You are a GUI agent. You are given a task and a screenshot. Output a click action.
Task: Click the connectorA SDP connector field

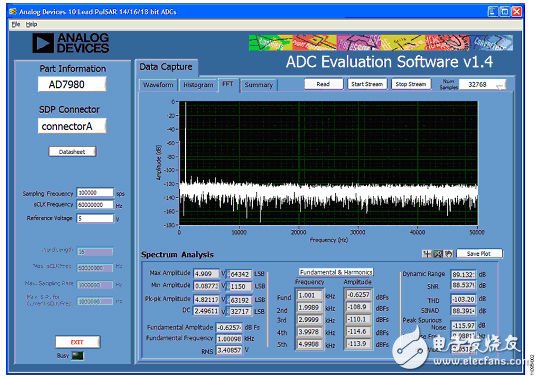tap(72, 126)
